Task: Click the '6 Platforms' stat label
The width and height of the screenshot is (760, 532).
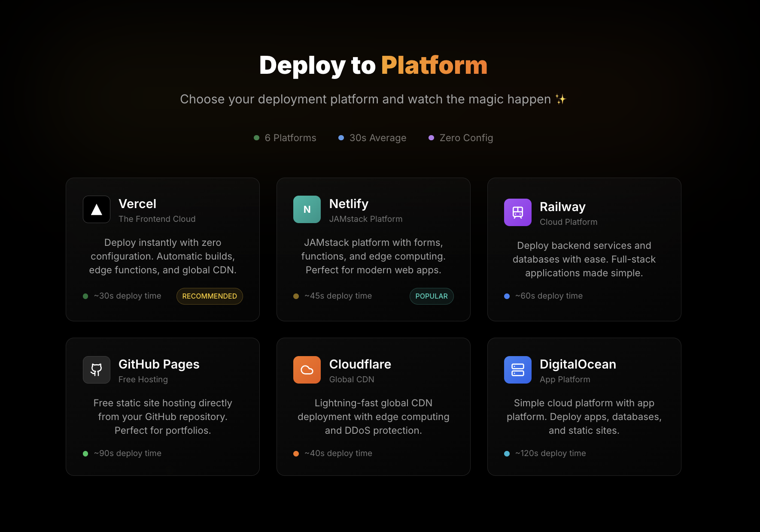Action: click(x=291, y=138)
